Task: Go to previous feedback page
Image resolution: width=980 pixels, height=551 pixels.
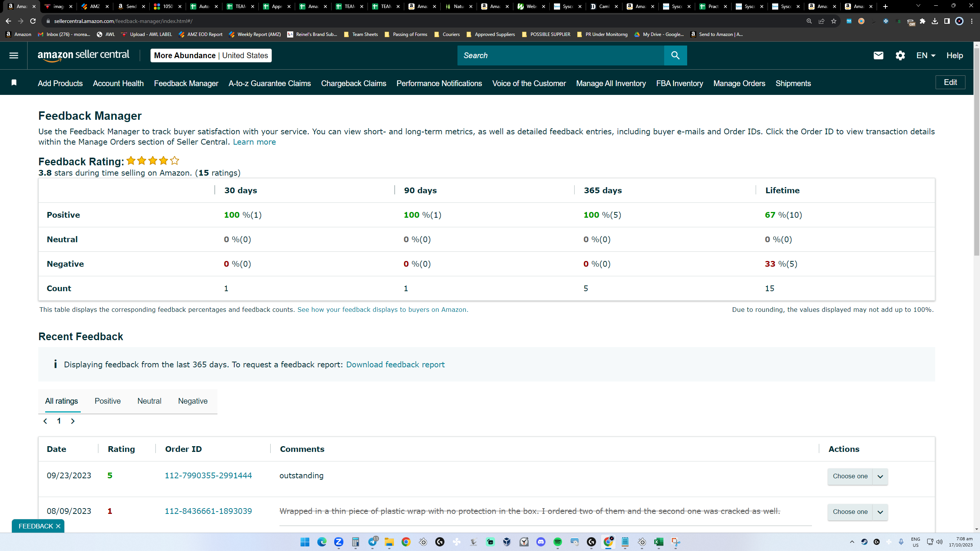Action: click(x=45, y=421)
